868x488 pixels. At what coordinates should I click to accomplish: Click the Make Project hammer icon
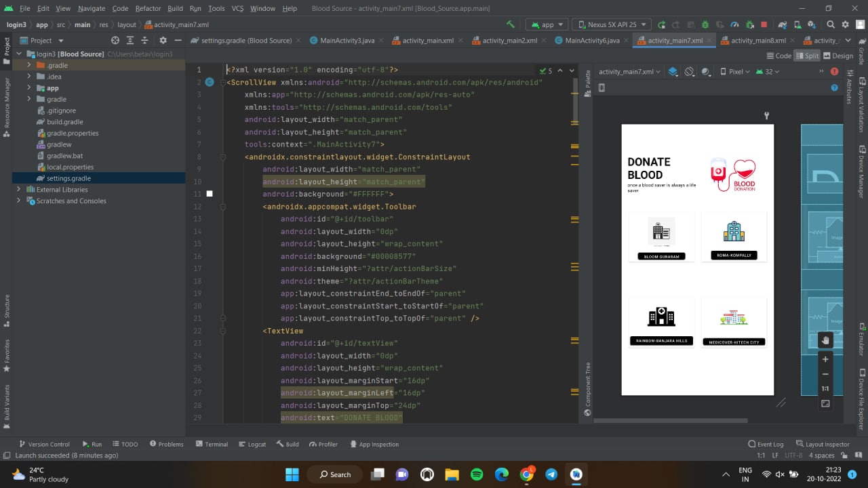tap(511, 24)
